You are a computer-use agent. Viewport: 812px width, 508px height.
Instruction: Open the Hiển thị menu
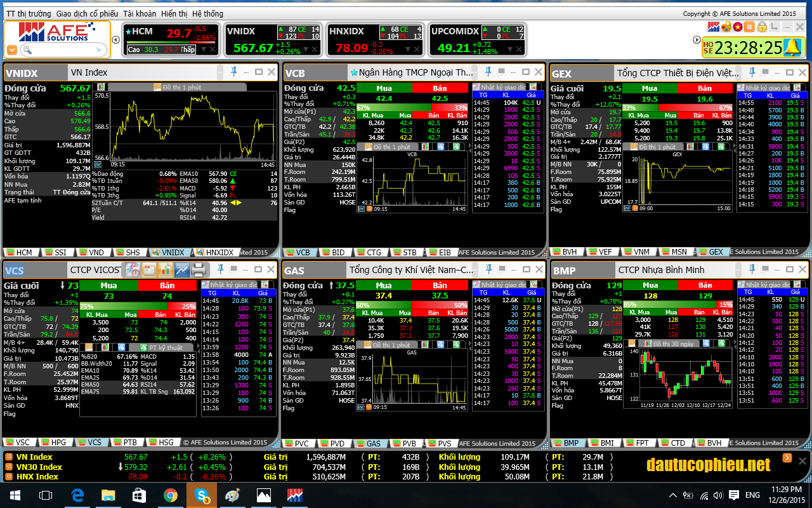(x=174, y=13)
